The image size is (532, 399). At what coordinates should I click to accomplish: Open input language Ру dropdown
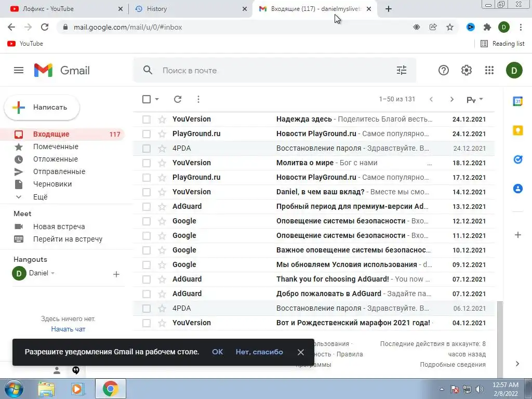(475, 100)
